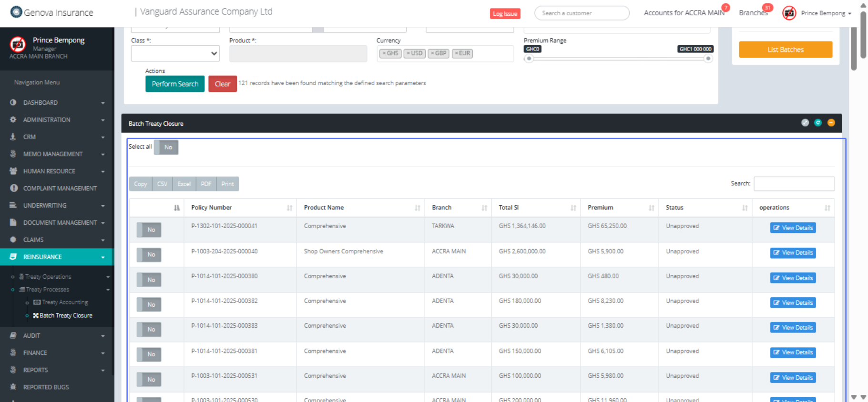The width and height of the screenshot is (868, 402).
Task: Click the Complaint Management exclamation icon
Action: click(x=13, y=188)
